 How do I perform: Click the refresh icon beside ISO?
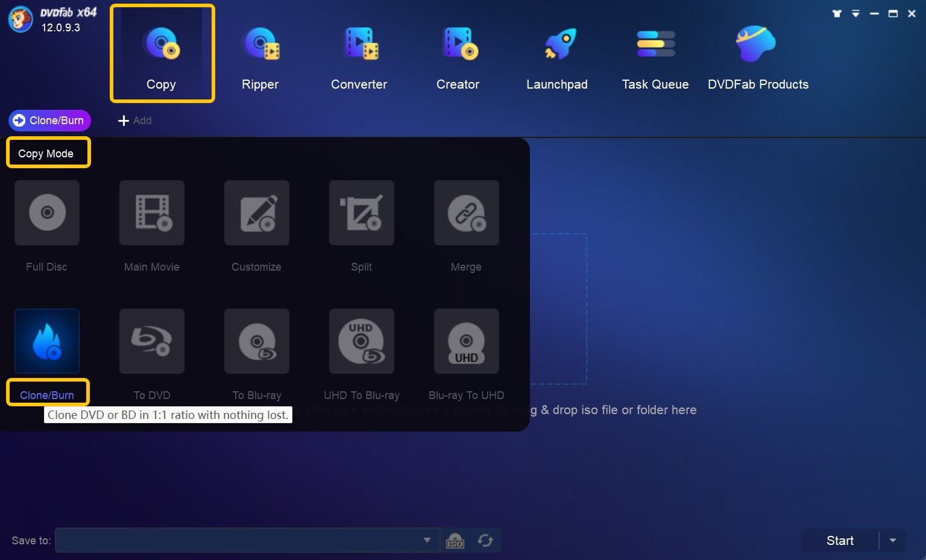[x=485, y=541]
